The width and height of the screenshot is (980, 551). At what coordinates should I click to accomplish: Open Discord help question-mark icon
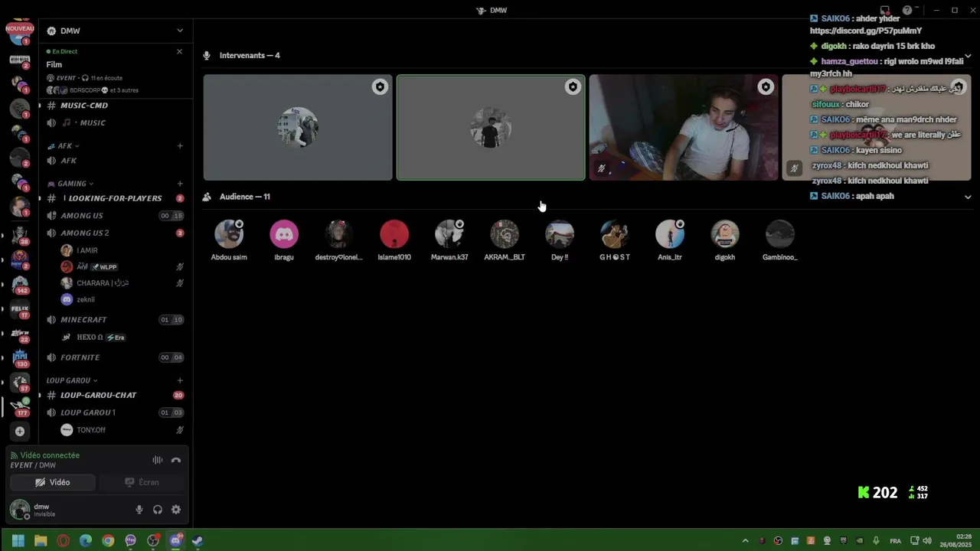pyautogui.click(x=907, y=11)
